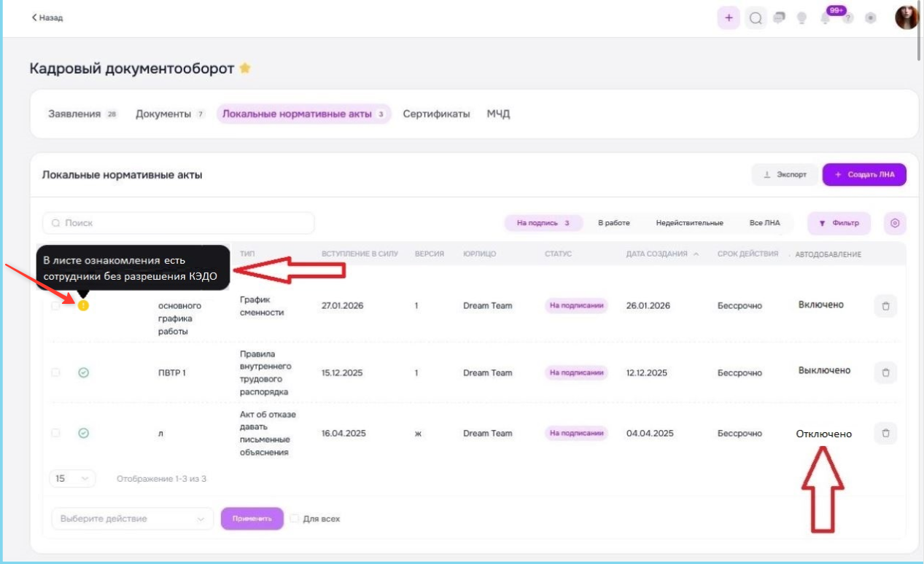Toggle favorite star next to Кадровый документооборот
The height and width of the screenshot is (564, 924).
pyautogui.click(x=245, y=68)
